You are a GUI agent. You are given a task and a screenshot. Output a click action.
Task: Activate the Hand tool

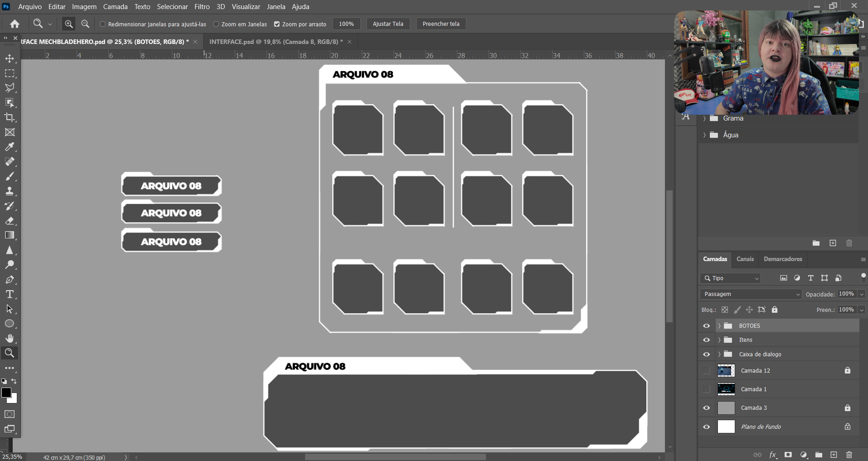(10, 338)
